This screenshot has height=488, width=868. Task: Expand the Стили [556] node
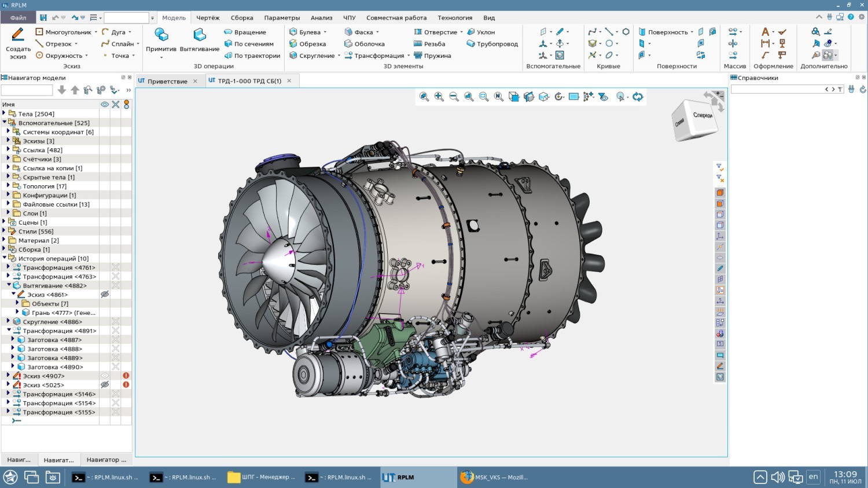tap(4, 231)
